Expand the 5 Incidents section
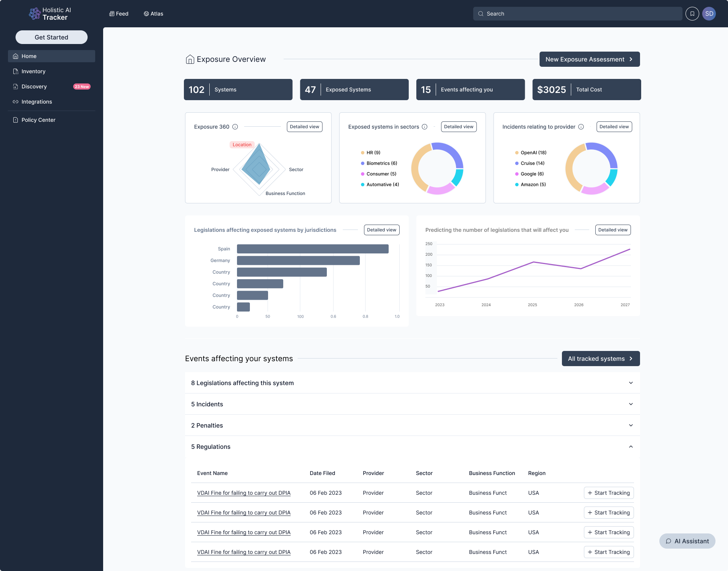Image resolution: width=728 pixels, height=571 pixels. (x=631, y=404)
